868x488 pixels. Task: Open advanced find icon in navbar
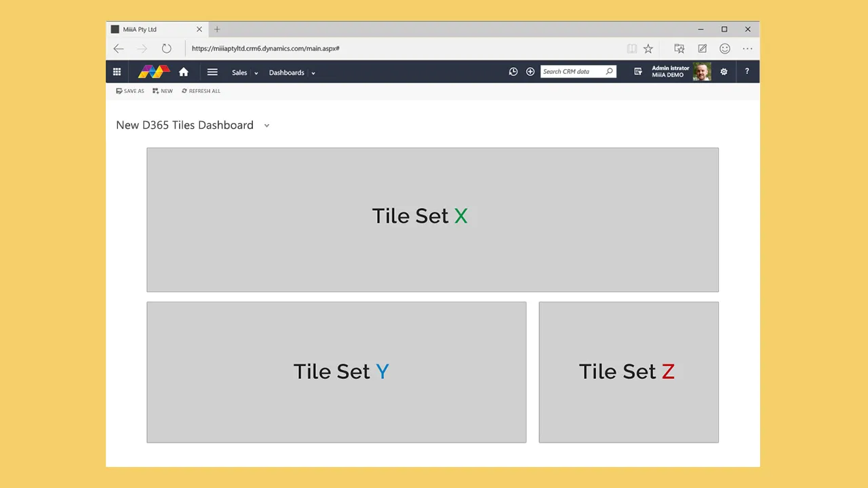point(638,72)
